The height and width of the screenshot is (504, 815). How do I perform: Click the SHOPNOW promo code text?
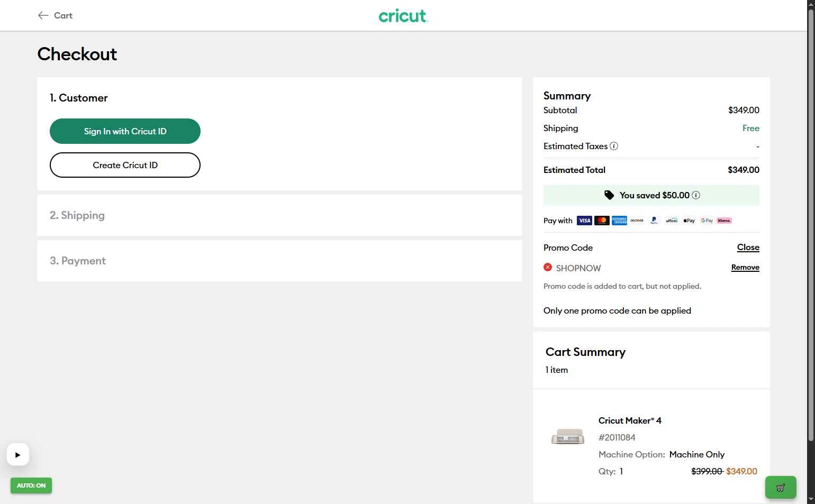[x=578, y=268]
